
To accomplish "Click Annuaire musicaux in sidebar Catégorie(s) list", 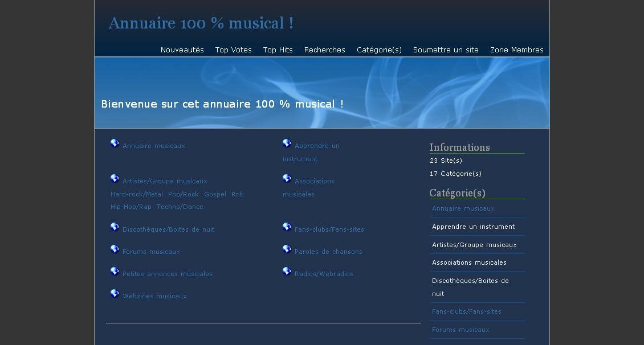I will click(x=463, y=208).
